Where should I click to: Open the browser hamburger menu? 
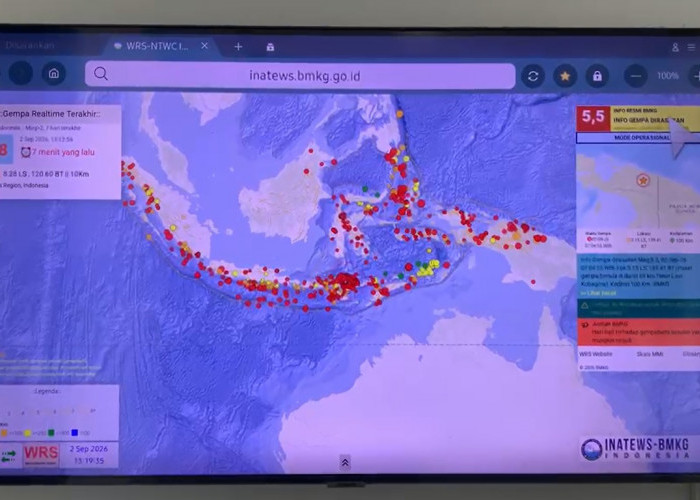tap(692, 47)
